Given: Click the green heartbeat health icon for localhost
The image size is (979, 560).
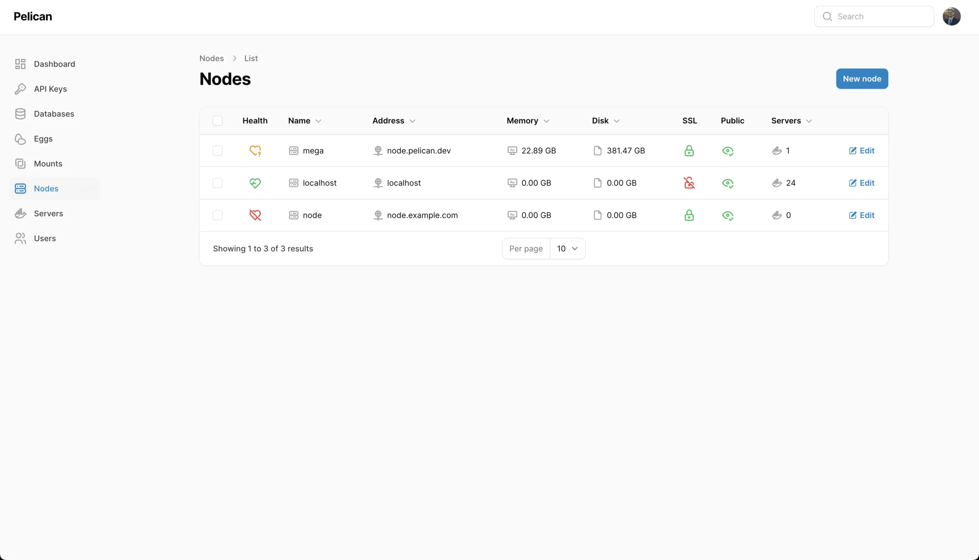Looking at the screenshot, I should (255, 183).
